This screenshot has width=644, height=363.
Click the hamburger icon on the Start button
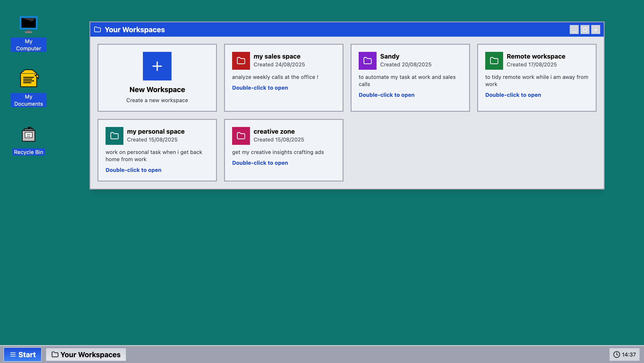click(13, 354)
